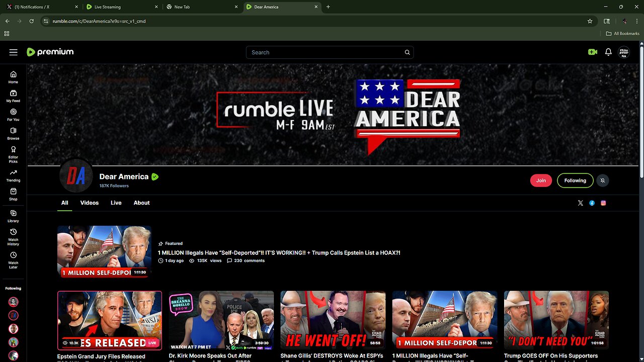644x362 pixels.
Task: Open Watch Later in sidebar
Action: 13,260
